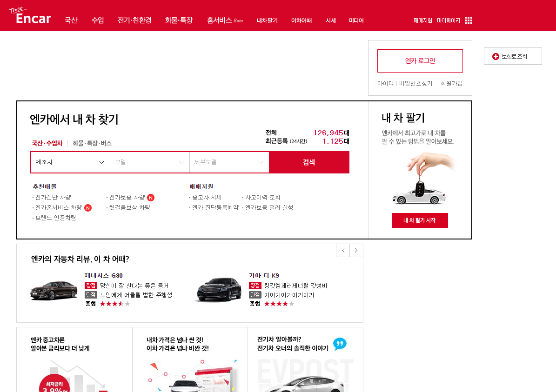Click 아이디 find link
The image size is (556, 392).
pyautogui.click(x=385, y=84)
